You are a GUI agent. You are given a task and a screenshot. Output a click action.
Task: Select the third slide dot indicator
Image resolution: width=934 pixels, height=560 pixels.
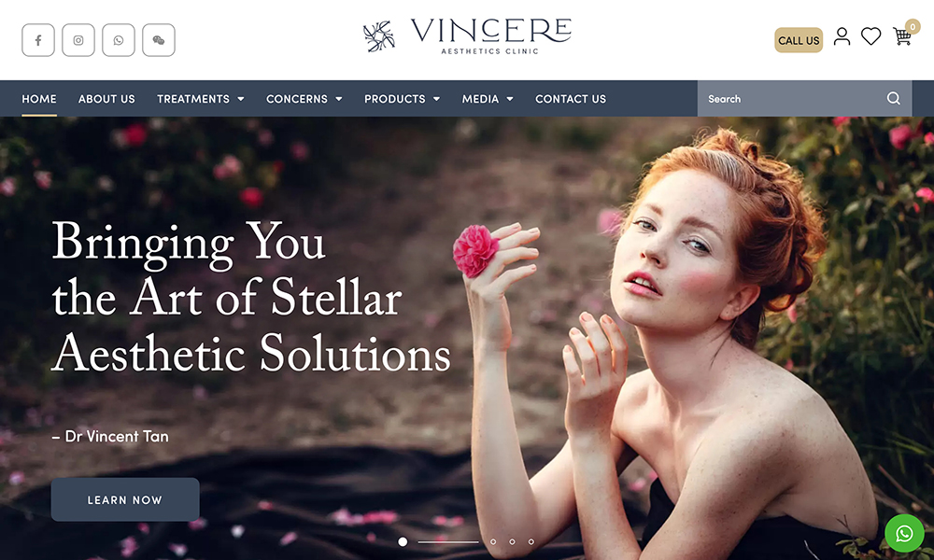[x=512, y=542]
